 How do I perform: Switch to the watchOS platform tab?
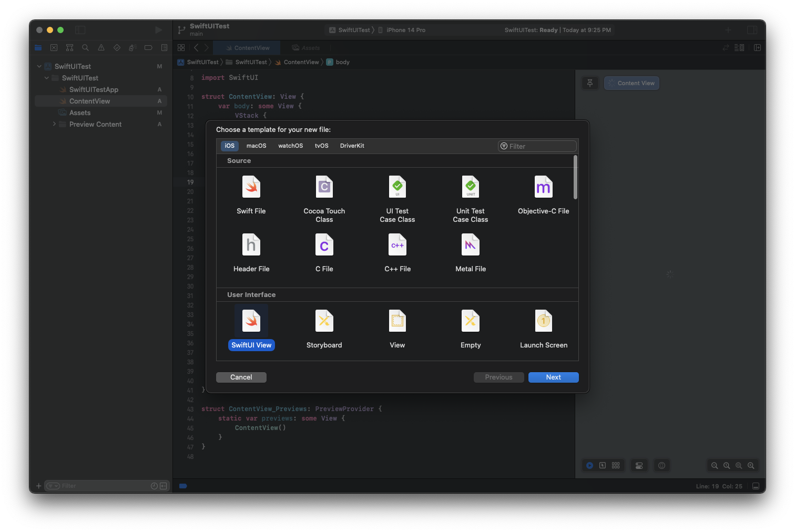[x=291, y=146]
